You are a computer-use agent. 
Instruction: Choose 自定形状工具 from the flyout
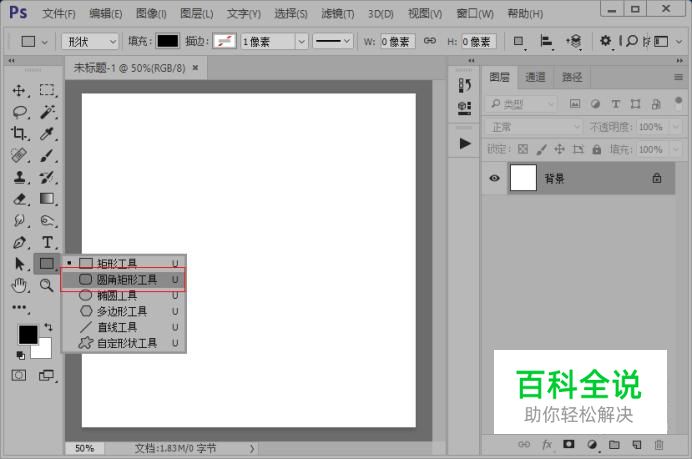[x=124, y=343]
